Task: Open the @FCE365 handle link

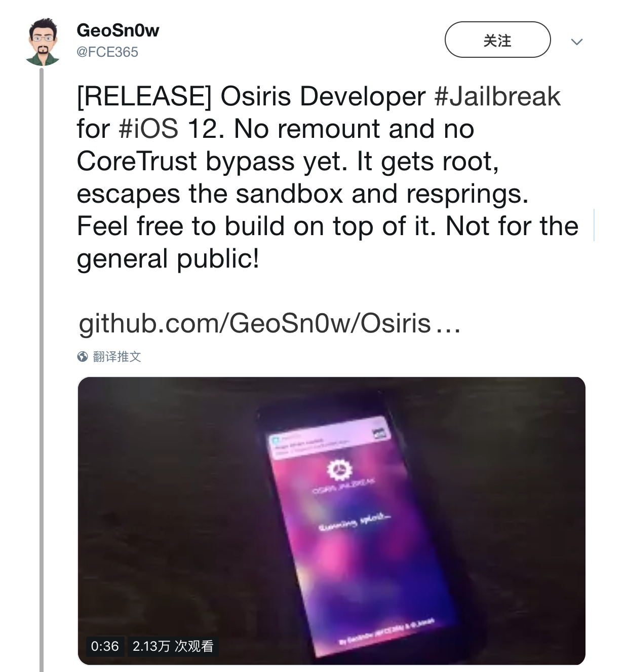Action: pyautogui.click(x=107, y=52)
